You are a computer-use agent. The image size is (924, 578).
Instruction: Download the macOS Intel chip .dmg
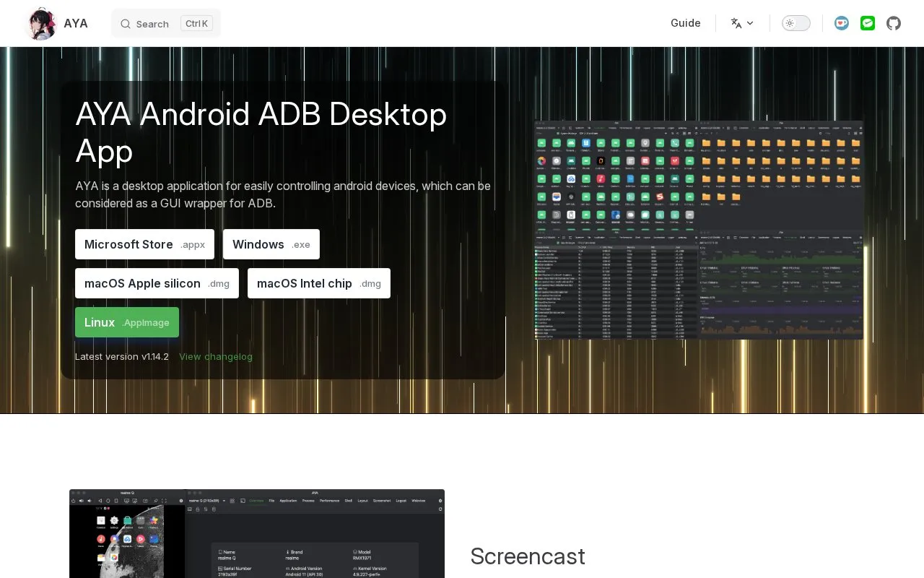click(319, 283)
